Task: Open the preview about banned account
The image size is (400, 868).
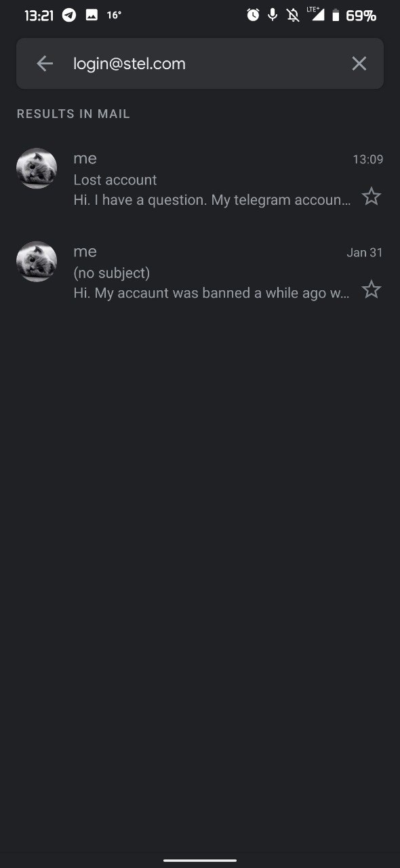Action: pos(212,293)
